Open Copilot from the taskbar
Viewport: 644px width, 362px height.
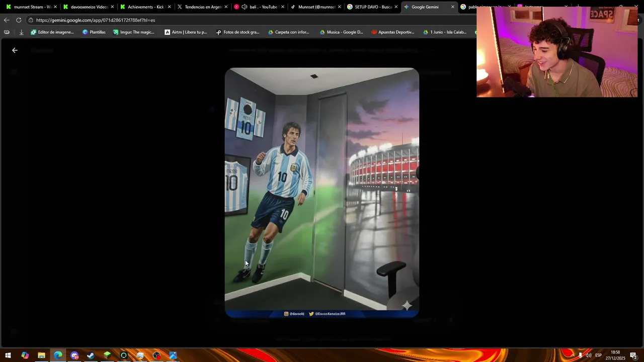pyautogui.click(x=25, y=355)
